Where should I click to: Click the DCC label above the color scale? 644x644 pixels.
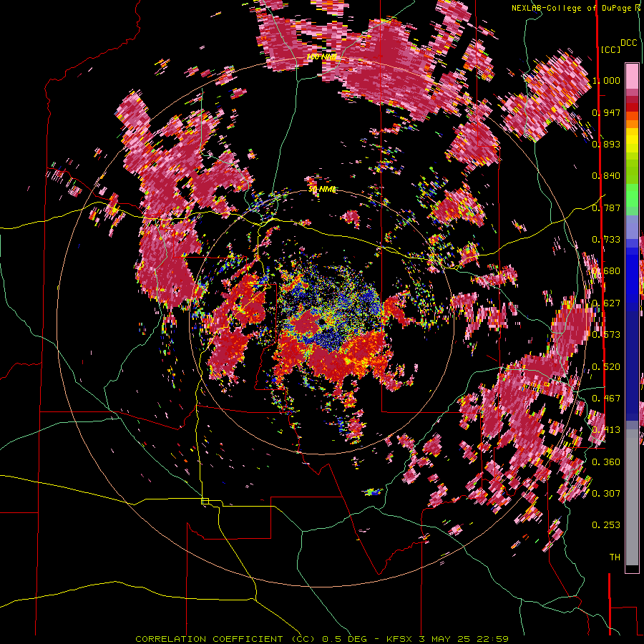(628, 43)
